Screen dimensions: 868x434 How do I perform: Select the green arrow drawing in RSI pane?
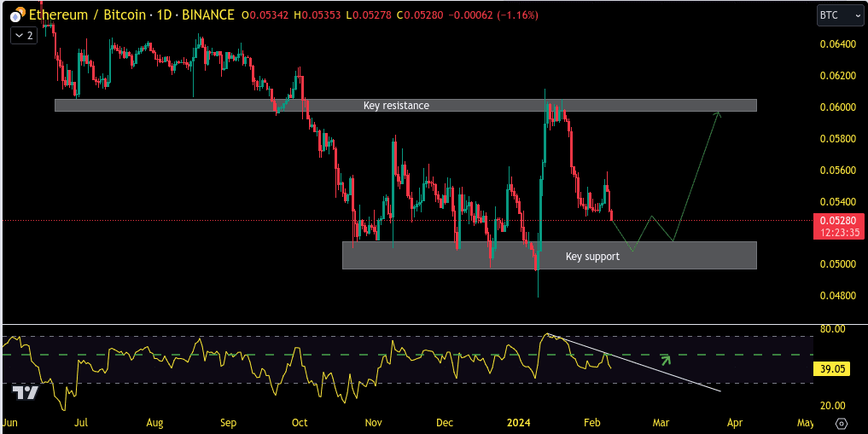coord(666,361)
